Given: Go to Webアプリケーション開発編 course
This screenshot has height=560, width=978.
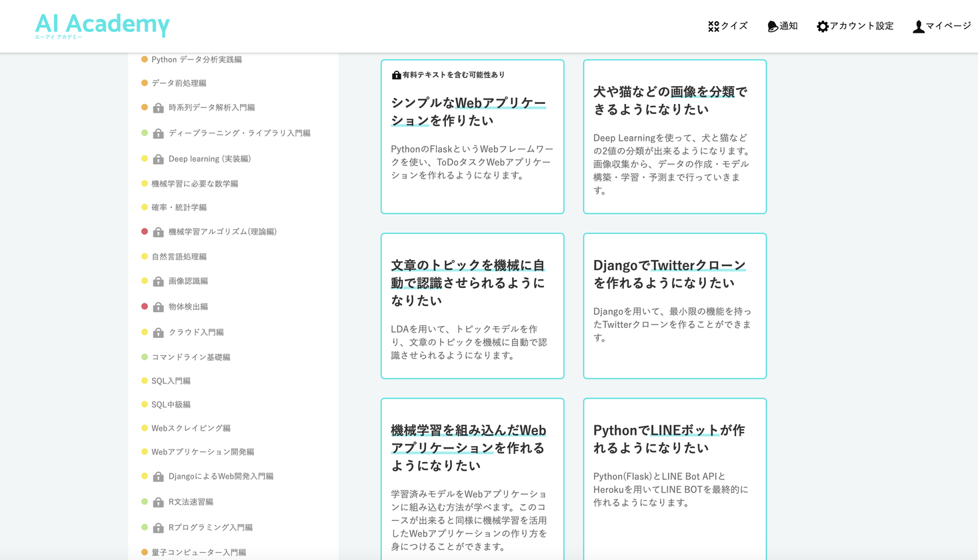Looking at the screenshot, I should pos(203,452).
